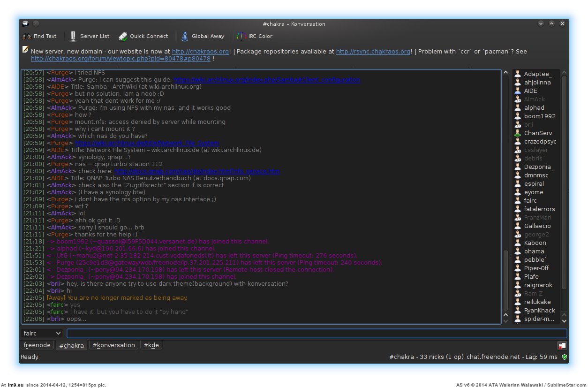
Task: Click the AIDE user avatar icon
Action: (518, 91)
